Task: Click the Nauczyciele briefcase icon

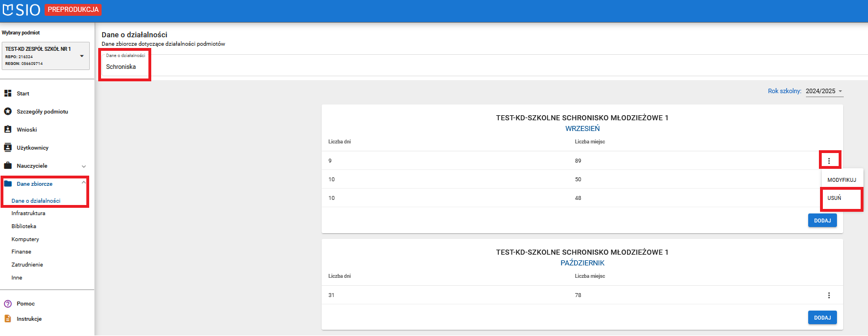Action: click(x=8, y=166)
